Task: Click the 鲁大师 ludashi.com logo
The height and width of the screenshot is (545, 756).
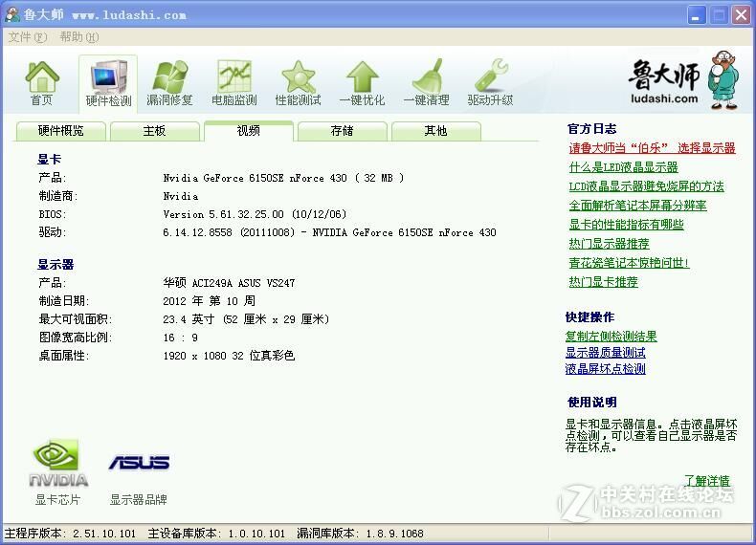Action: point(683,79)
